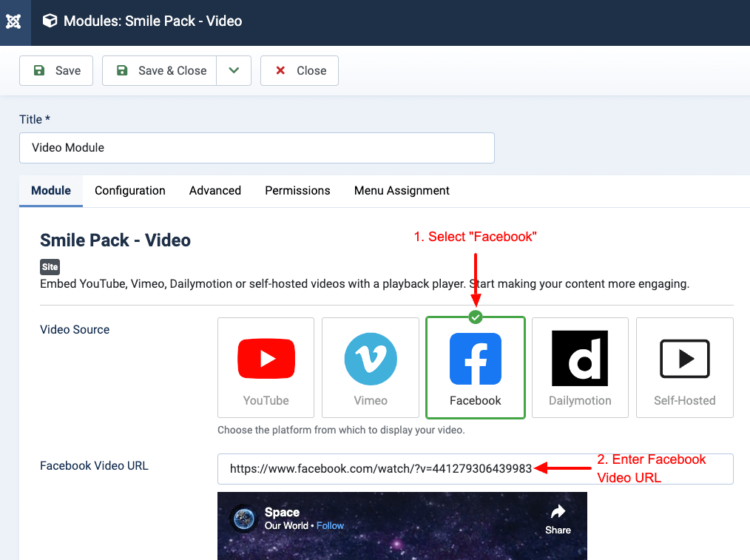Select Self-Hosted as video source
This screenshot has width=750, height=560.
(x=685, y=368)
